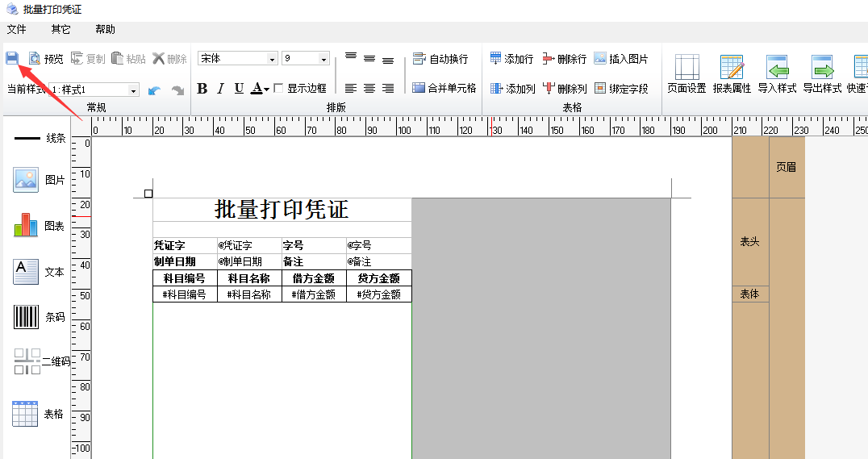Screen dimensions: 868x459
Task: Expand the font size dropdown
Action: coord(323,59)
